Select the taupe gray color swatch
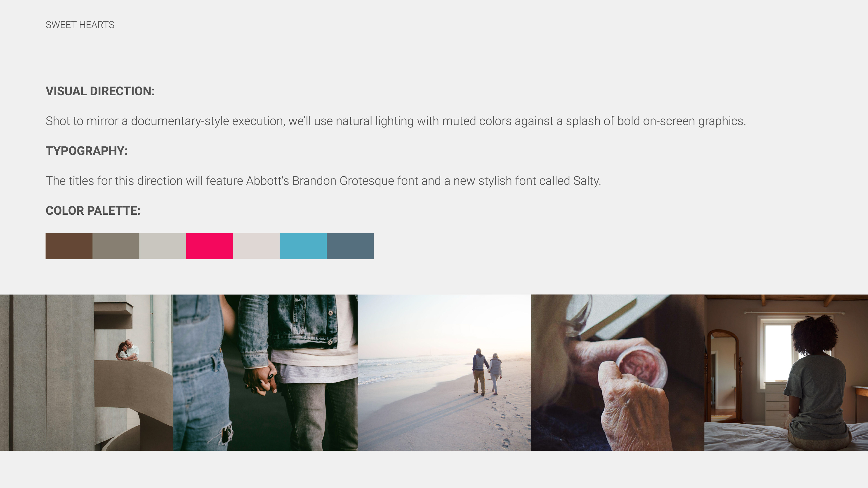 coord(116,246)
